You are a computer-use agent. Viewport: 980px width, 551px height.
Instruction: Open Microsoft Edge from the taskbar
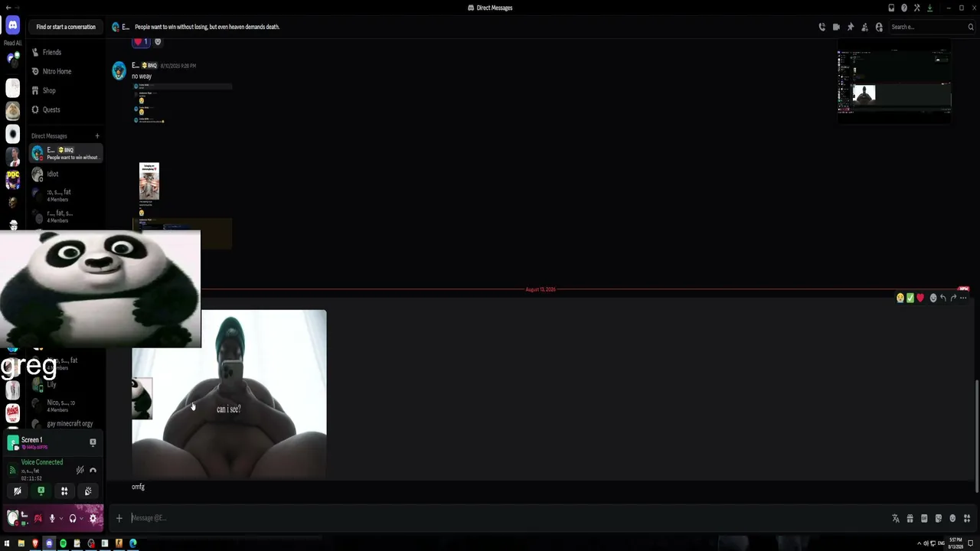(x=132, y=543)
